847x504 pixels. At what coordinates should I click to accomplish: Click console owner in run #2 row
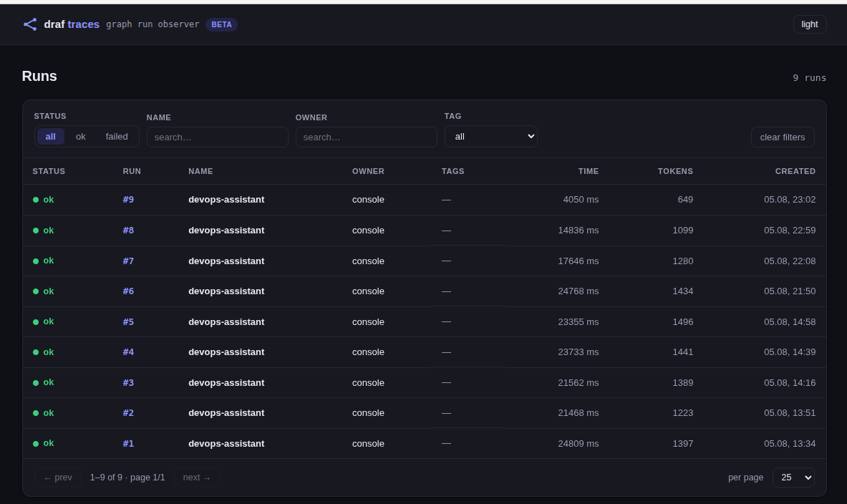pyautogui.click(x=368, y=413)
